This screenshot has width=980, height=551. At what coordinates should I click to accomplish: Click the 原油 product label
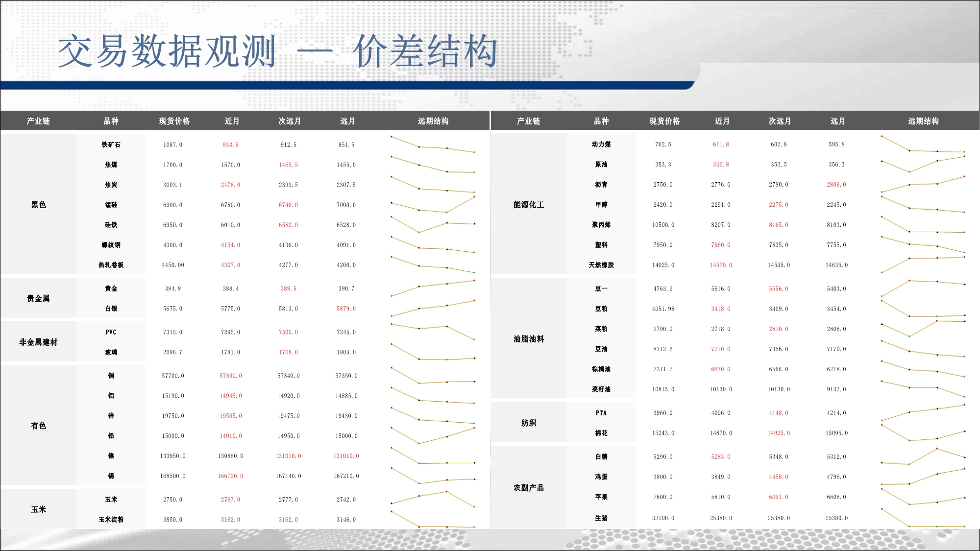tap(601, 165)
